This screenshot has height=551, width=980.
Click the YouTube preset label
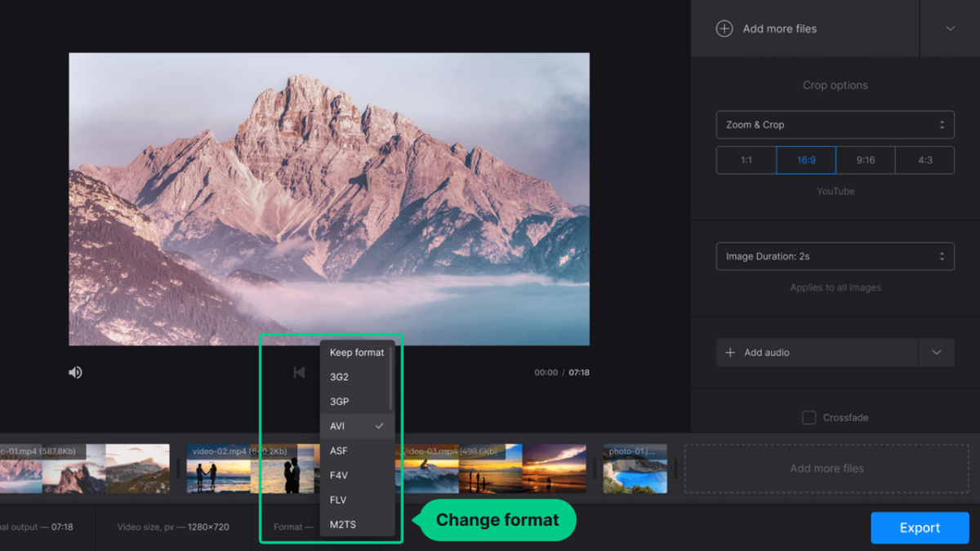click(835, 191)
